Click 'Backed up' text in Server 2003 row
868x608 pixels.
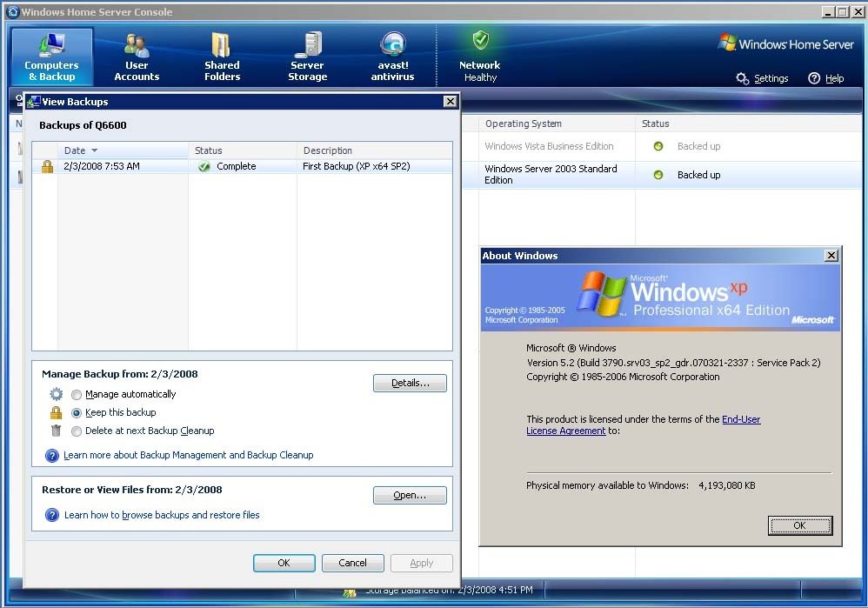(x=698, y=175)
